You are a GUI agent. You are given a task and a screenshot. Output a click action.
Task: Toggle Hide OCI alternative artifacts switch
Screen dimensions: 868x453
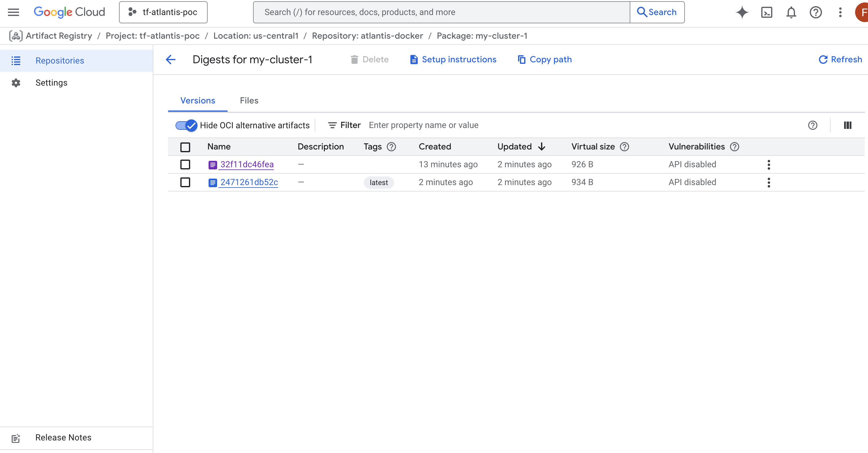click(186, 126)
